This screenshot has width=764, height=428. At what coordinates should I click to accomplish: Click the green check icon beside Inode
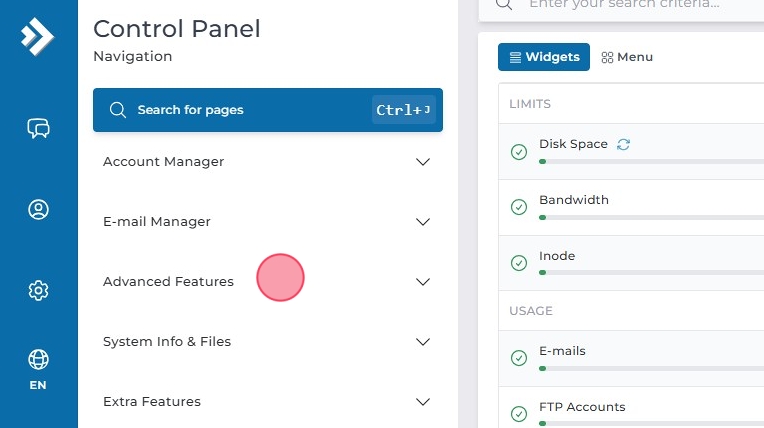[519, 263]
